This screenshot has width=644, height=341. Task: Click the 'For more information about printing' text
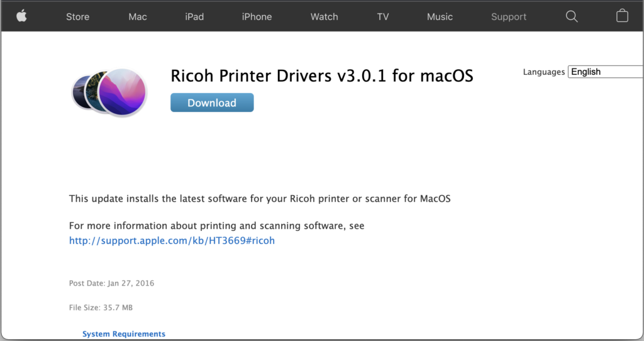tap(216, 226)
